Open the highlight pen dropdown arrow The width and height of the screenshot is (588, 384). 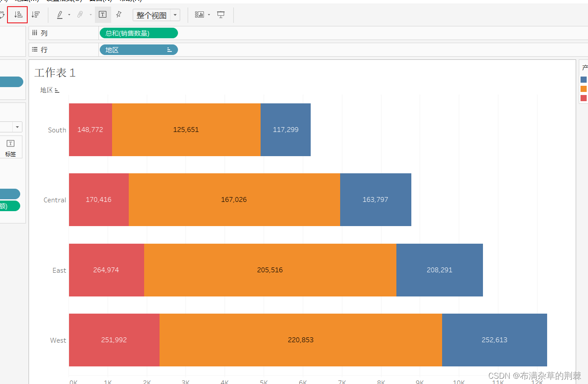click(69, 15)
